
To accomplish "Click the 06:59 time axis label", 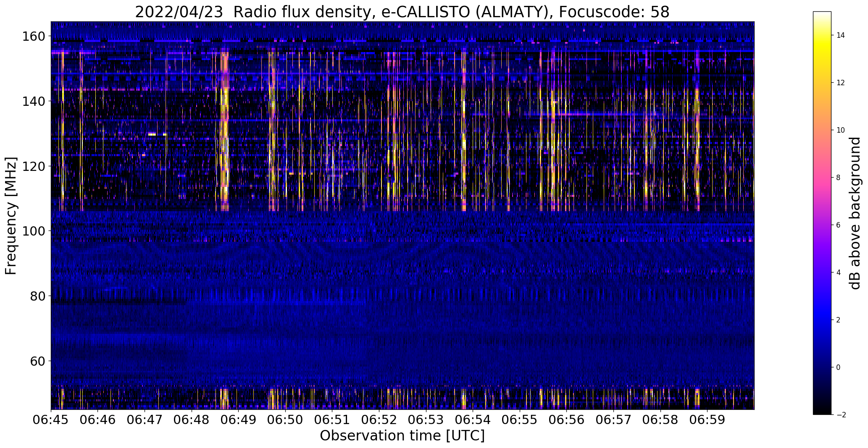I will coord(707,419).
